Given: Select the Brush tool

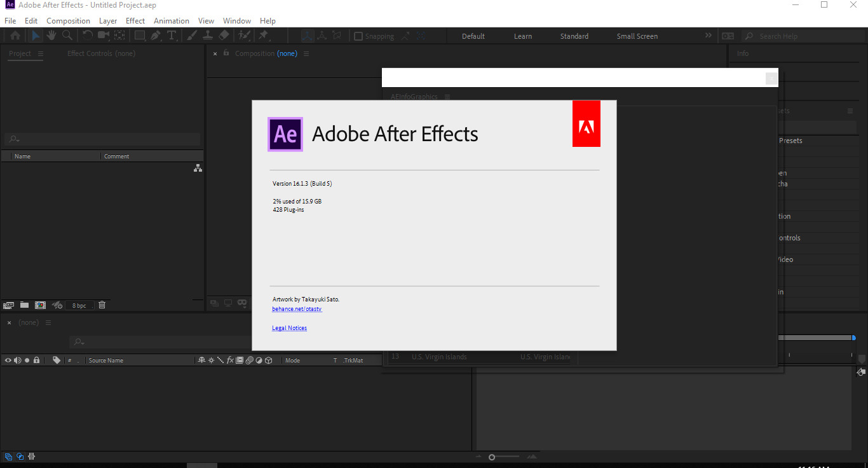Looking at the screenshot, I should click(x=192, y=36).
